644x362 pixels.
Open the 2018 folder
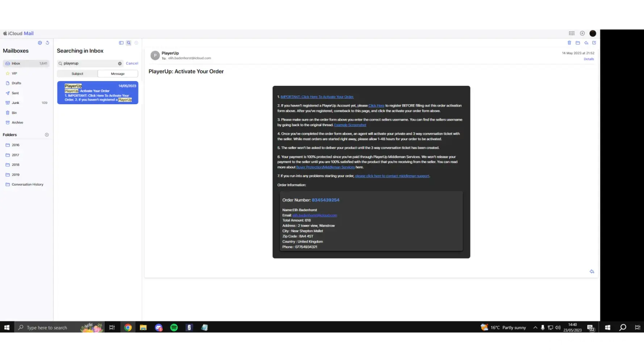click(16, 165)
